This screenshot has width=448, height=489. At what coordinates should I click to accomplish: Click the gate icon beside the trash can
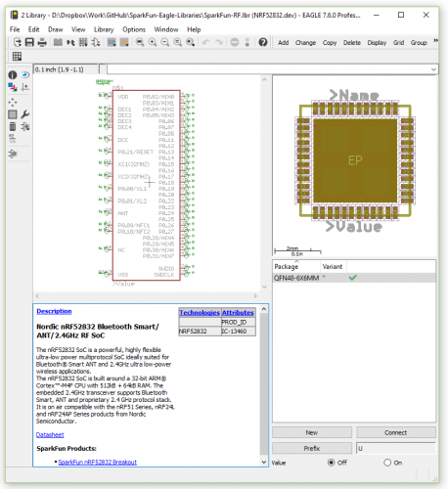pos(25,126)
